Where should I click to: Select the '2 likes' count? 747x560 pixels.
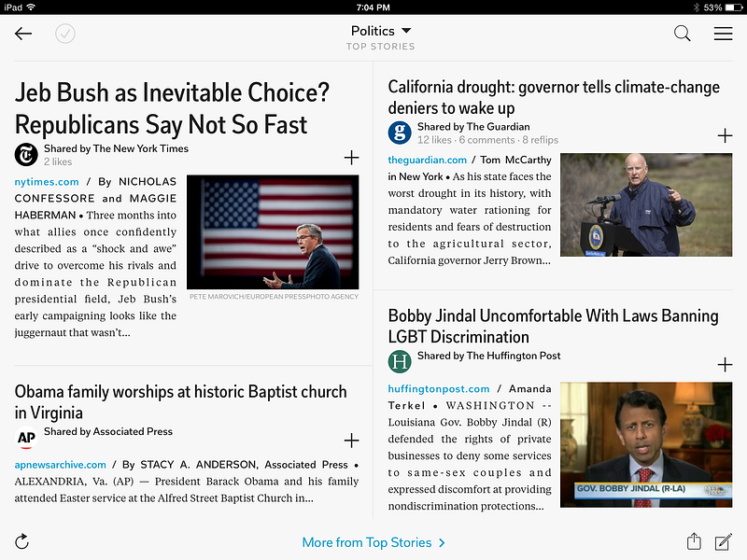point(58,161)
